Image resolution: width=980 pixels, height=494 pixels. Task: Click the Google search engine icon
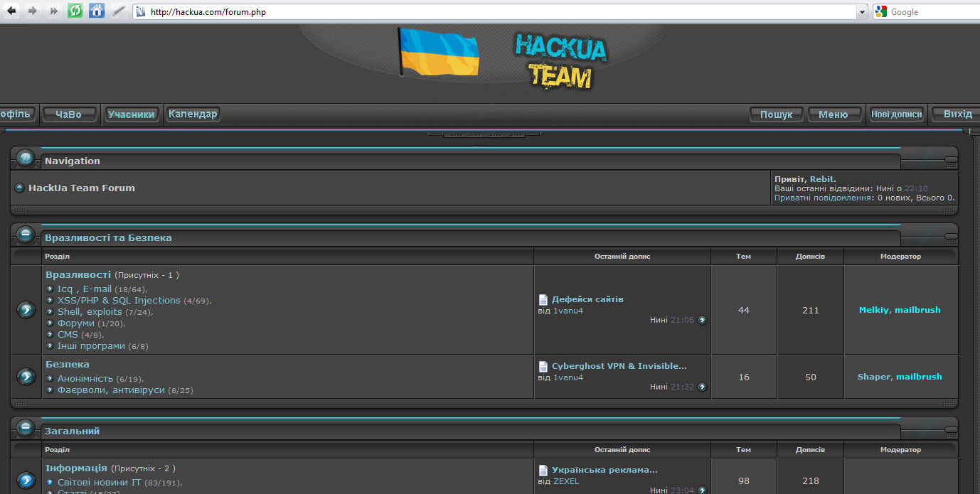click(x=882, y=11)
